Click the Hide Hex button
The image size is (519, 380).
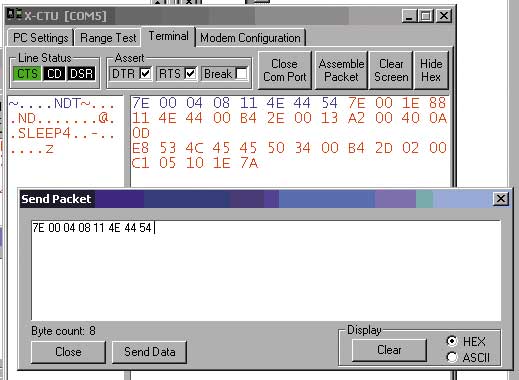point(431,70)
